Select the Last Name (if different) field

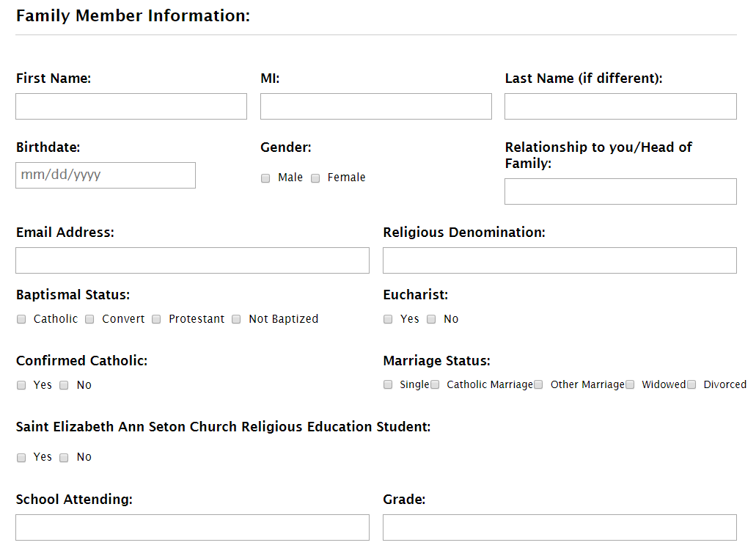tap(620, 106)
